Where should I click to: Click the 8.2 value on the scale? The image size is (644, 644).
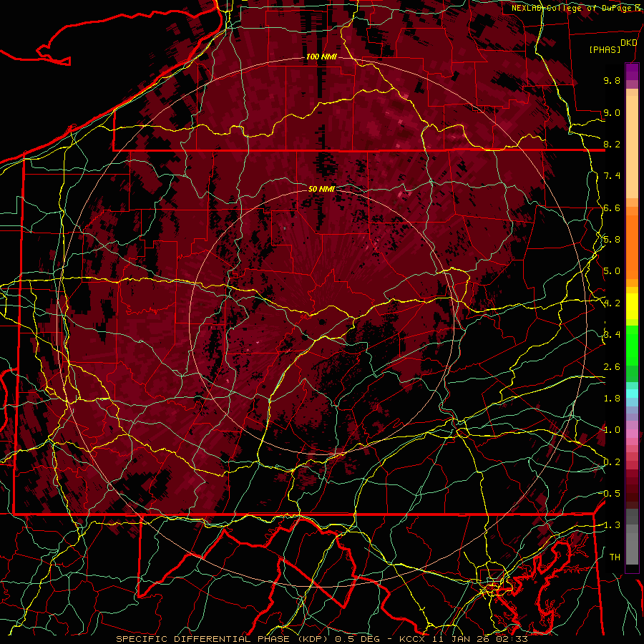[x=612, y=144]
